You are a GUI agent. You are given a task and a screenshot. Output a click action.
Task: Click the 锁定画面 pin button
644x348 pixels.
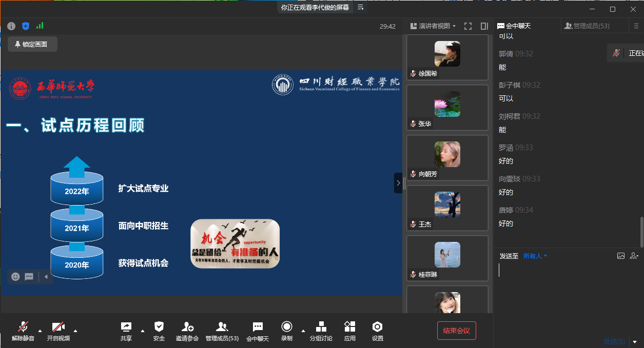tap(32, 44)
